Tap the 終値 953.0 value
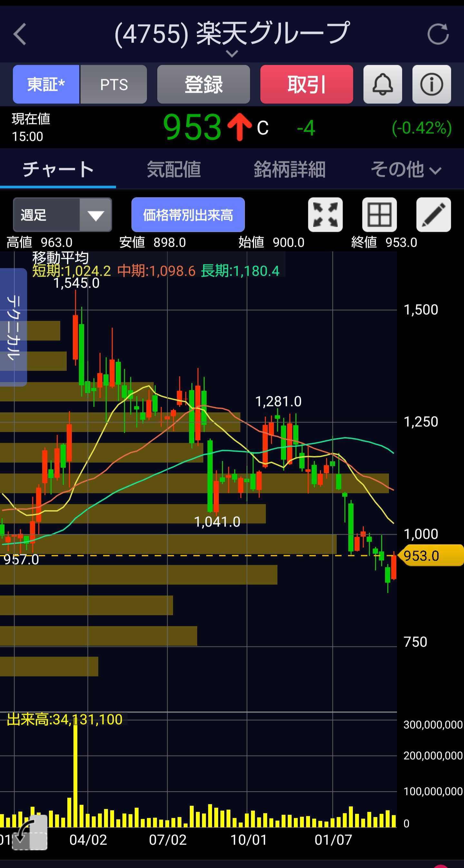This screenshot has height=868, width=464. point(384,242)
